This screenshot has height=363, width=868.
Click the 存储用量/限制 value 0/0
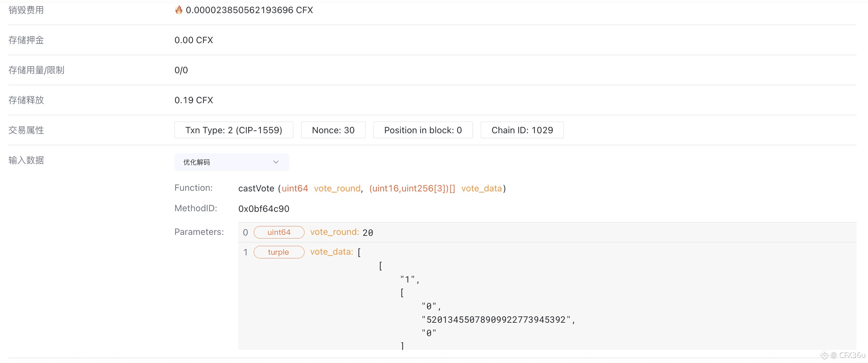[181, 70]
